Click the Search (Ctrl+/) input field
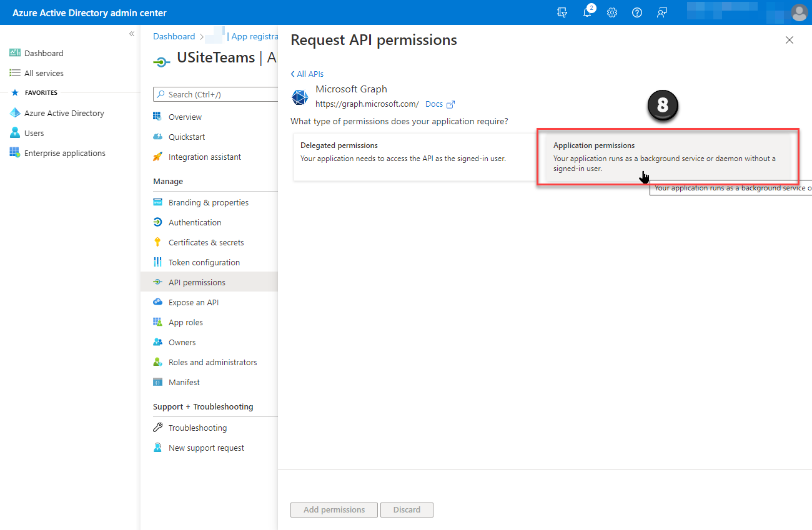 point(215,94)
